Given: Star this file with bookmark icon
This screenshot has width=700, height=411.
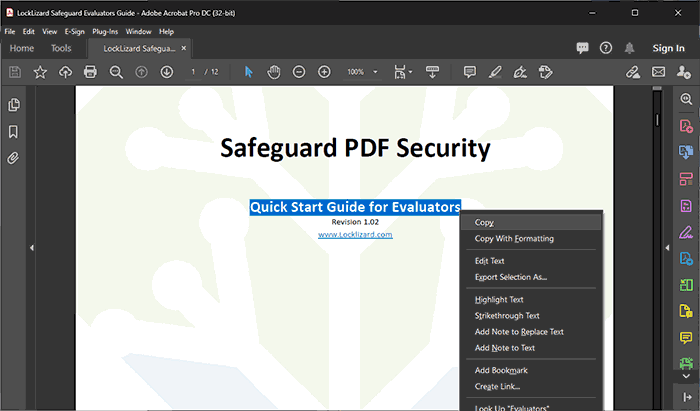Looking at the screenshot, I should pyautogui.click(x=40, y=72).
